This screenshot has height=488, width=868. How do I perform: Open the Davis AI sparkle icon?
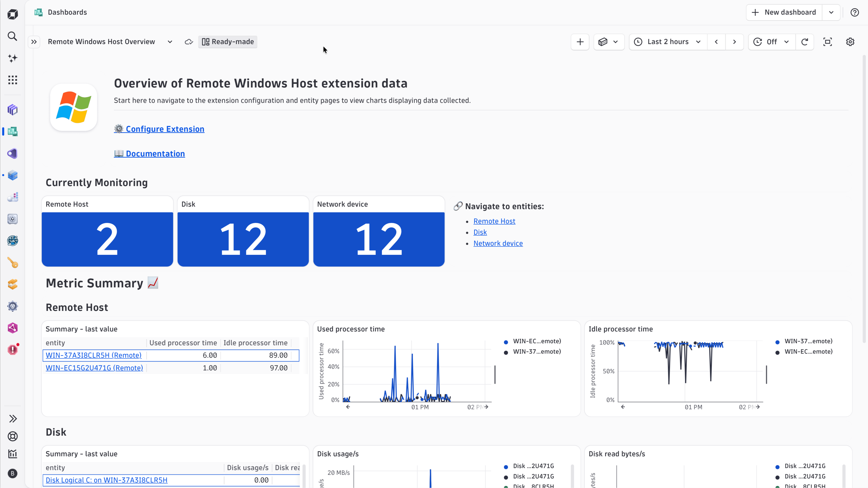12,58
